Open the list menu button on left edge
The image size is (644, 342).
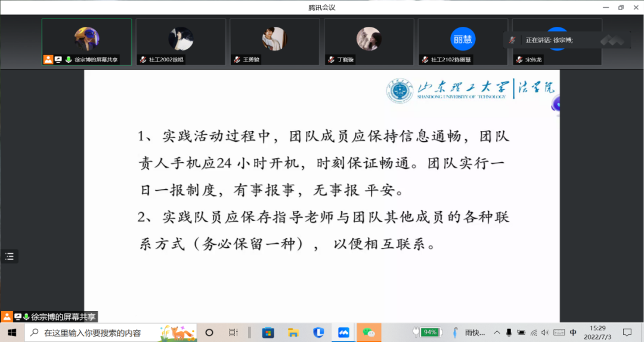pos(10,257)
